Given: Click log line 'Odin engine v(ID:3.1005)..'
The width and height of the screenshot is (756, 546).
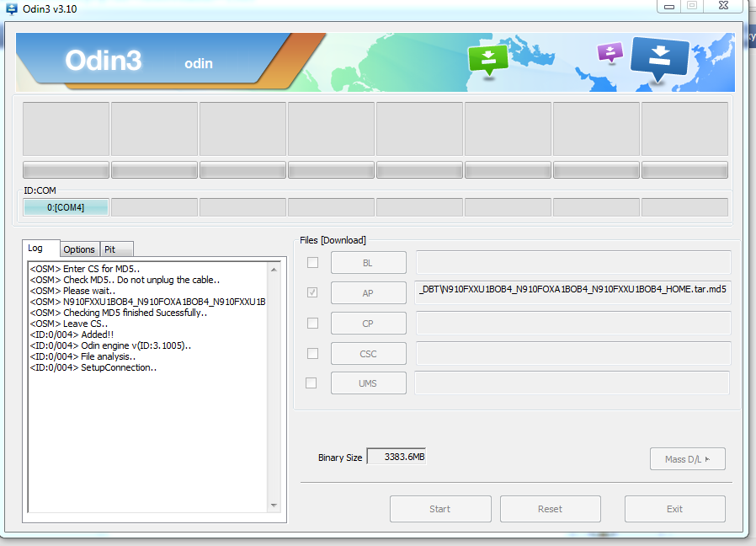Looking at the screenshot, I should point(110,345).
